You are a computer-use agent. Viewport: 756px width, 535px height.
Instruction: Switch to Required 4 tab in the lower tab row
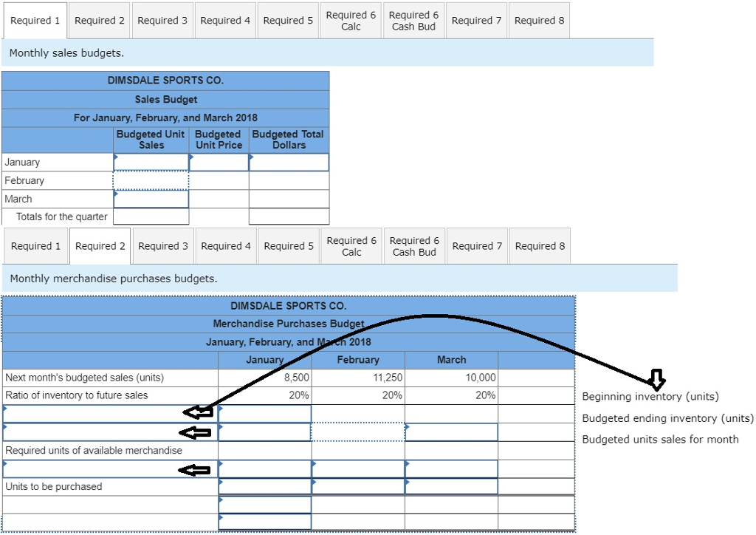226,246
